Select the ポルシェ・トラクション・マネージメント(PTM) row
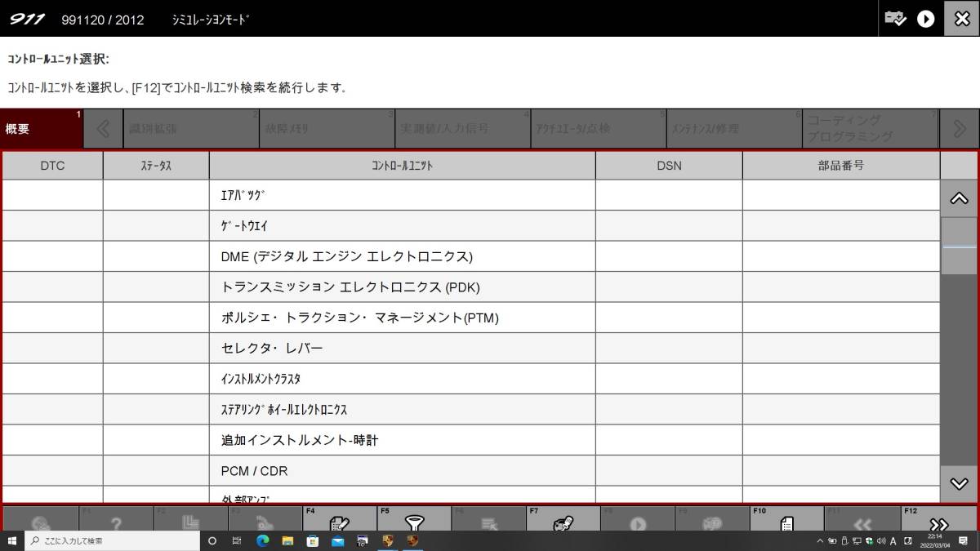This screenshot has height=551, width=980. [x=471, y=318]
